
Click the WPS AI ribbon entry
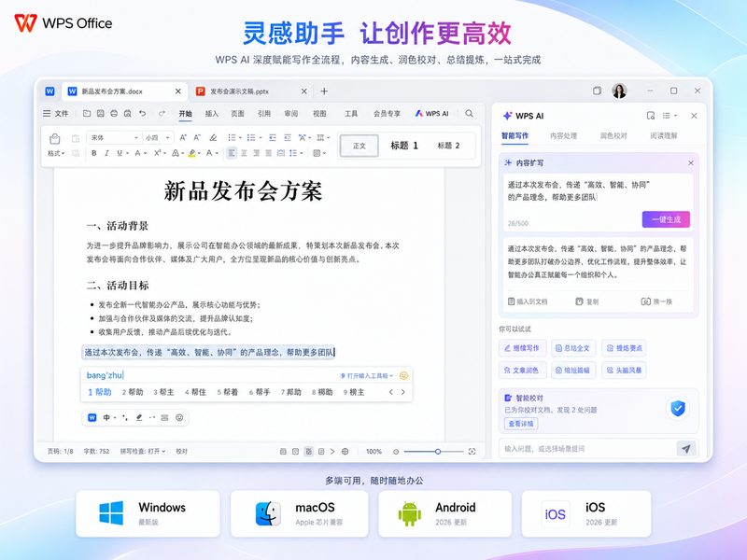pyautogui.click(x=431, y=113)
